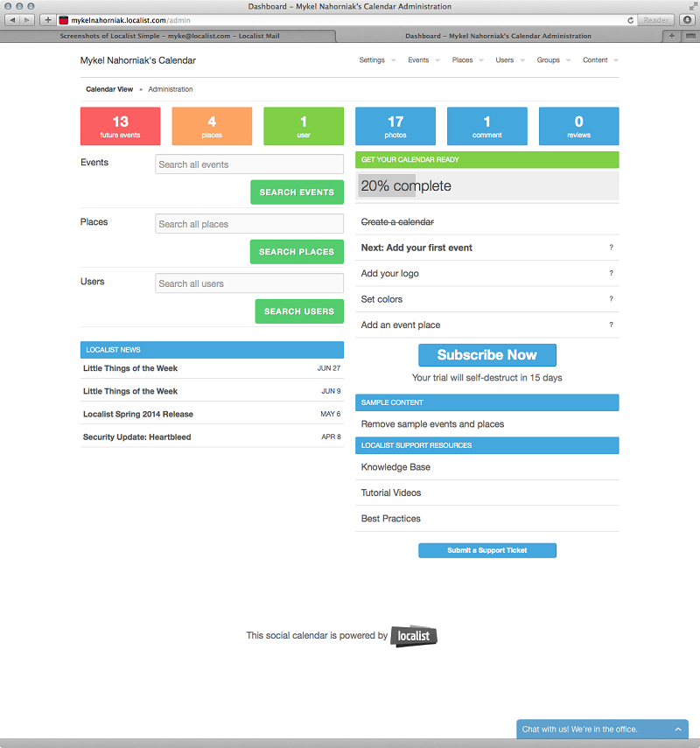The width and height of the screenshot is (700, 748).
Task: Open the Knowledge Base support link
Action: click(395, 467)
